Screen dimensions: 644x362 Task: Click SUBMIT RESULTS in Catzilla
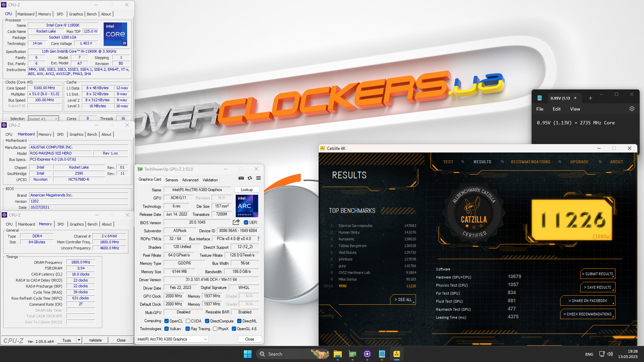pyautogui.click(x=598, y=274)
